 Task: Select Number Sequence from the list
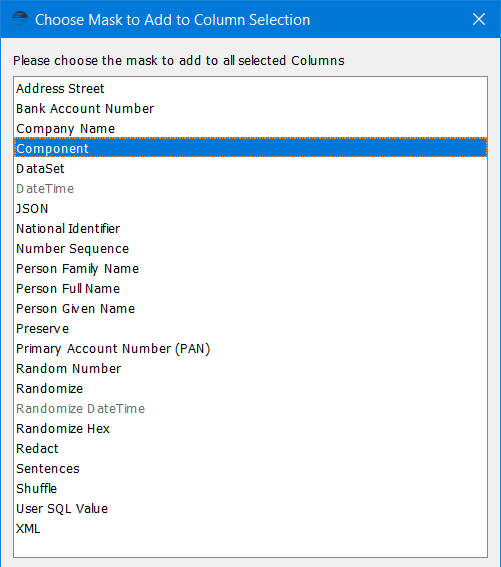tap(250, 248)
